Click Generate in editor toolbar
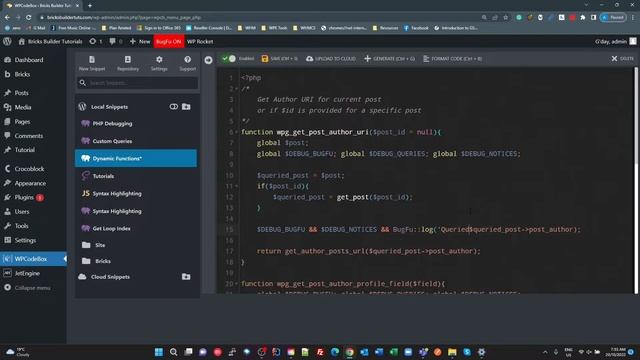This screenshot has width=640, height=360. (389, 59)
